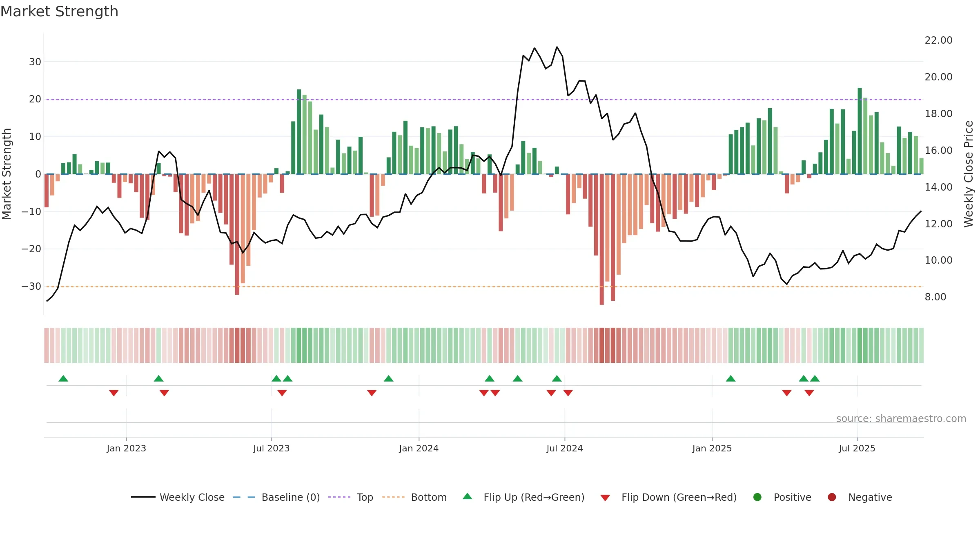The width and height of the screenshot is (980, 551).
Task: Click the green Positive circle in the legend
Action: (757, 497)
